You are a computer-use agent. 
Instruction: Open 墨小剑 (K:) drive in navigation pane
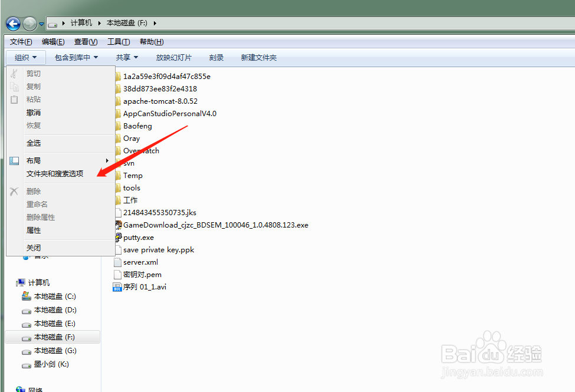pos(51,364)
